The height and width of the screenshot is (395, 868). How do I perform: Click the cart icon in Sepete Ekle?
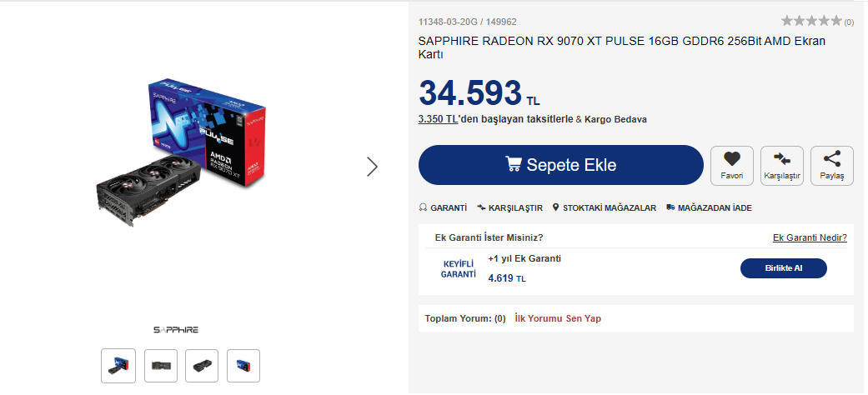[x=514, y=164]
